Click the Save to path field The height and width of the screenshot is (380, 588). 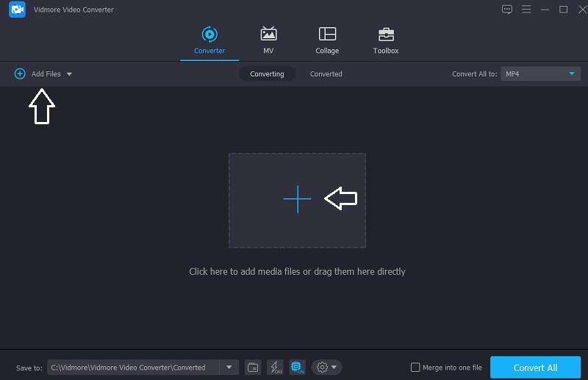(133, 368)
